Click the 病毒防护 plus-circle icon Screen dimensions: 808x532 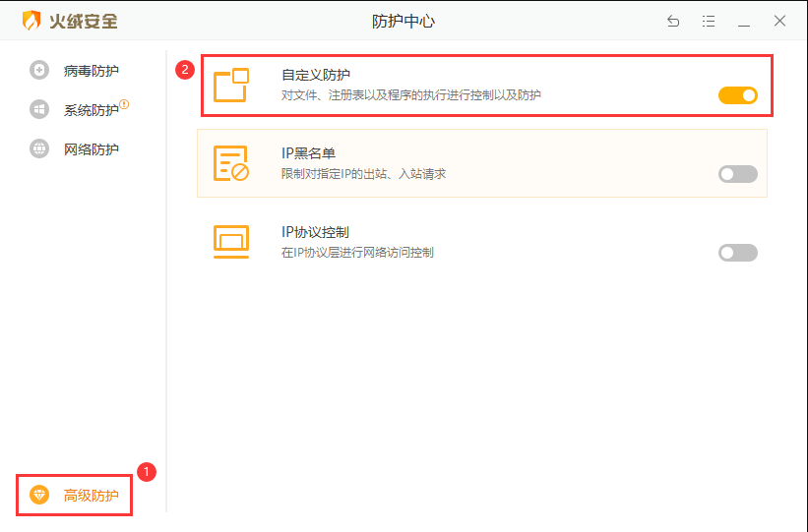39,70
